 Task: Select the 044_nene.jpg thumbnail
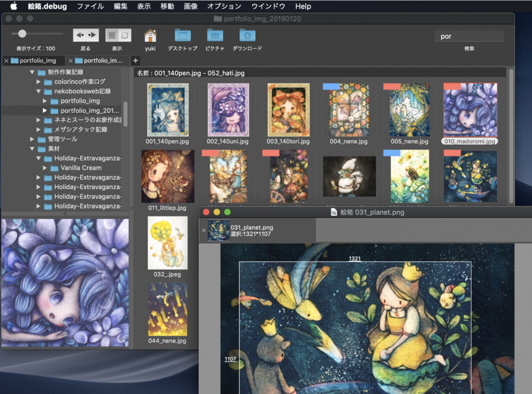click(168, 309)
